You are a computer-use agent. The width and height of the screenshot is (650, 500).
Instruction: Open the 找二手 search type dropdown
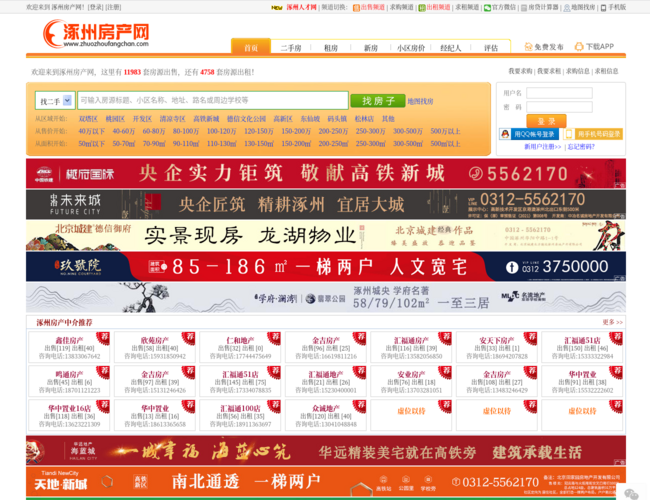pos(55,101)
